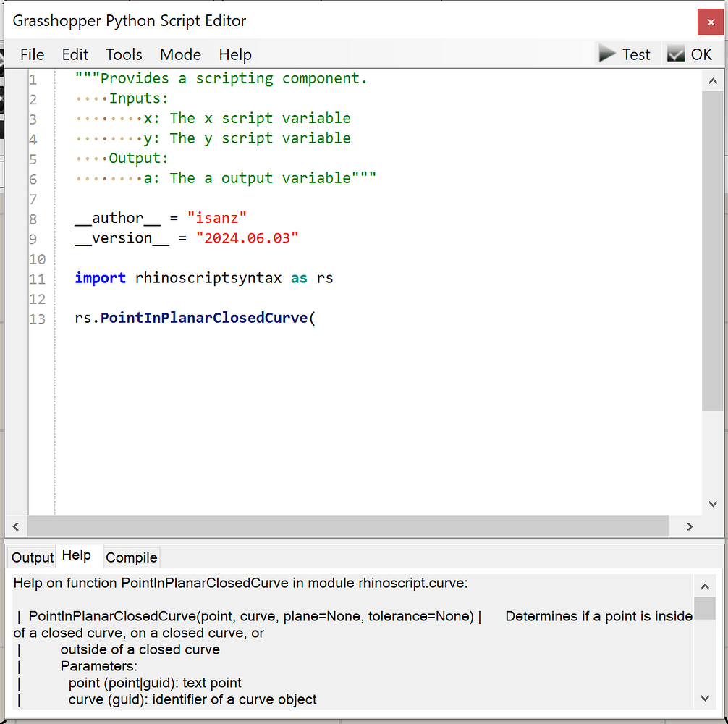Screen dimensions: 728x724
Task: Click the up arrow of the editor scrollbar
Action: [x=713, y=81]
